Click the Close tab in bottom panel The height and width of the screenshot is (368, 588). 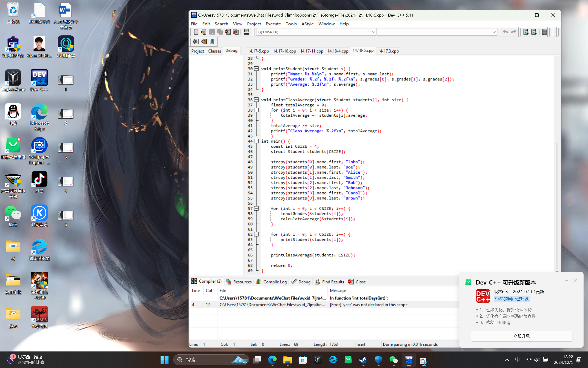pos(357,282)
